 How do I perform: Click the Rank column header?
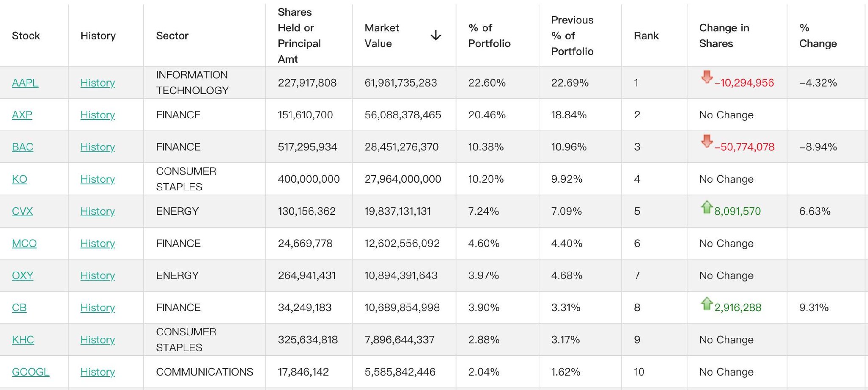point(646,36)
